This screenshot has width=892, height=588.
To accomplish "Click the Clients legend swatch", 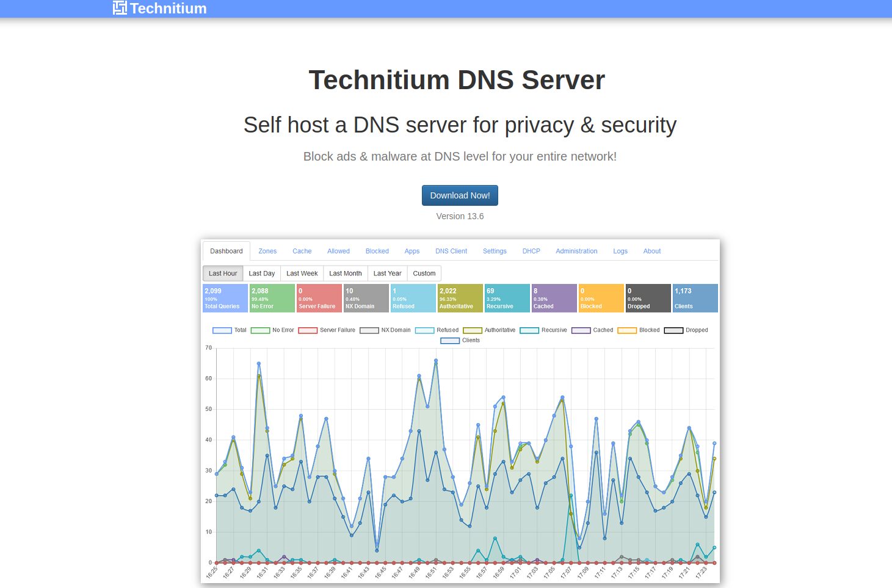I will tap(450, 341).
